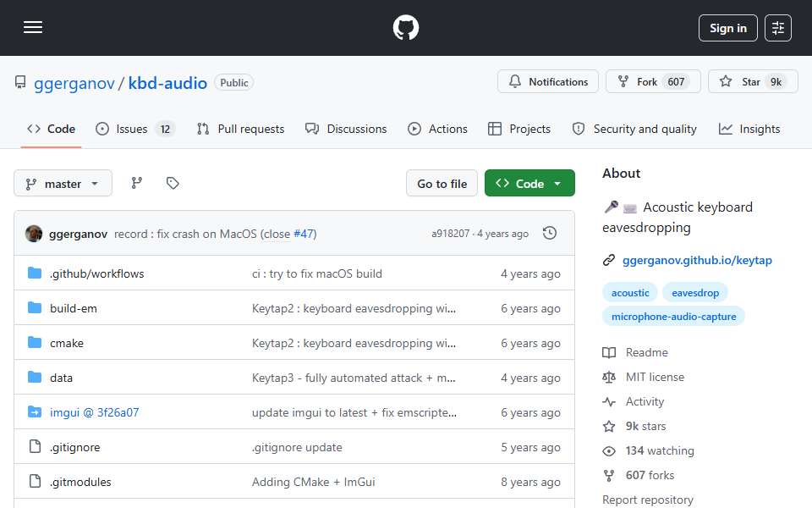This screenshot has height=508, width=812.
Task: Switch to the Projects tab
Action: [x=519, y=129]
